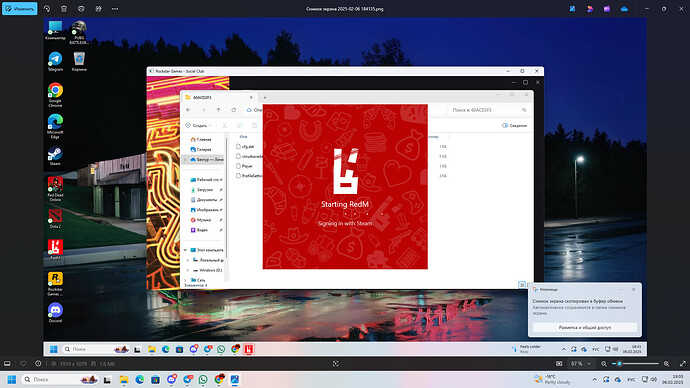Click the RedM icon on the pictured inner taskbar
The image size is (690, 388).
[x=249, y=349]
